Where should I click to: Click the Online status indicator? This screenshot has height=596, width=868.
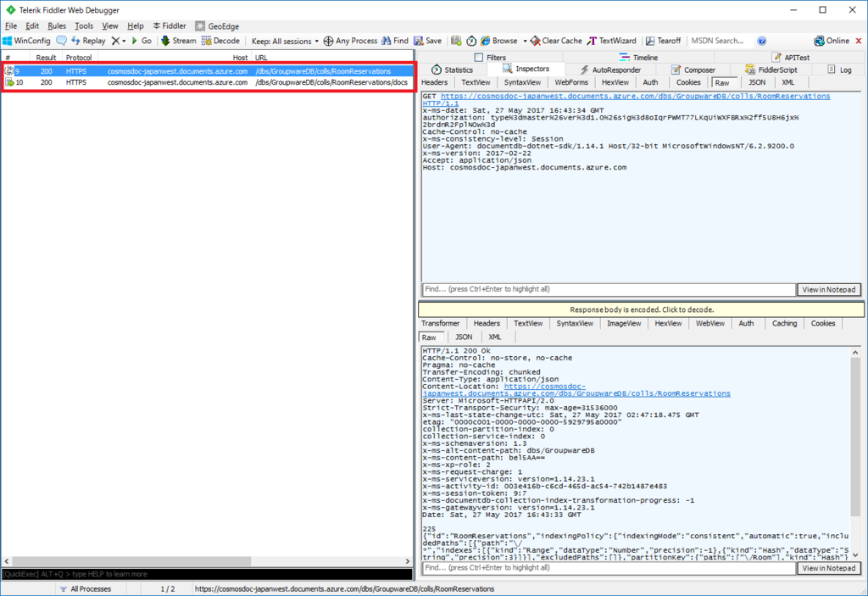[x=832, y=41]
